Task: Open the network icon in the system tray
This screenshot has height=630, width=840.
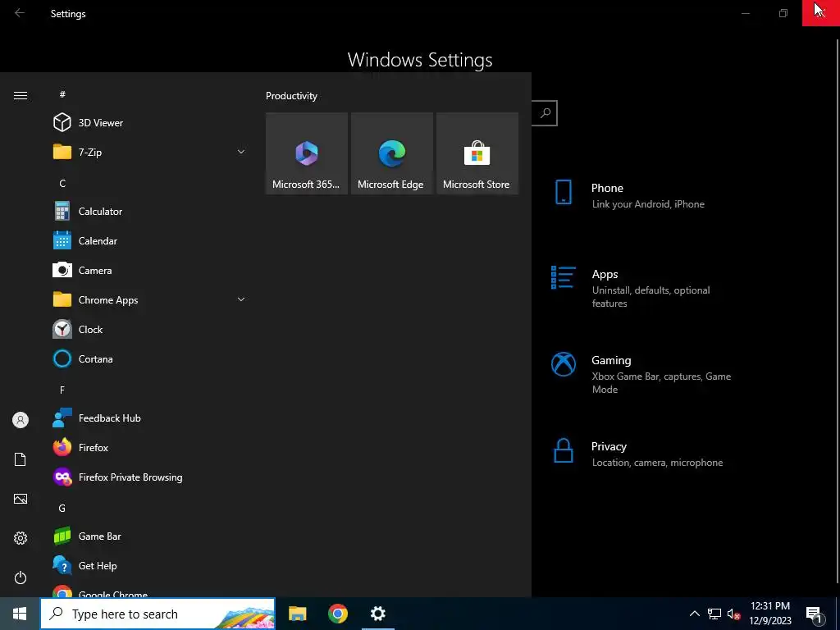Action: pyautogui.click(x=714, y=614)
